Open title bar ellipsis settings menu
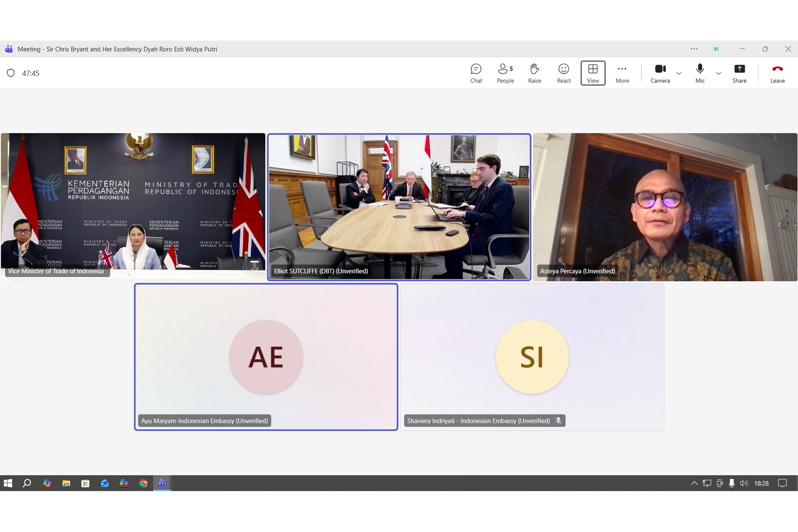The width and height of the screenshot is (798, 532). pyautogui.click(x=694, y=49)
